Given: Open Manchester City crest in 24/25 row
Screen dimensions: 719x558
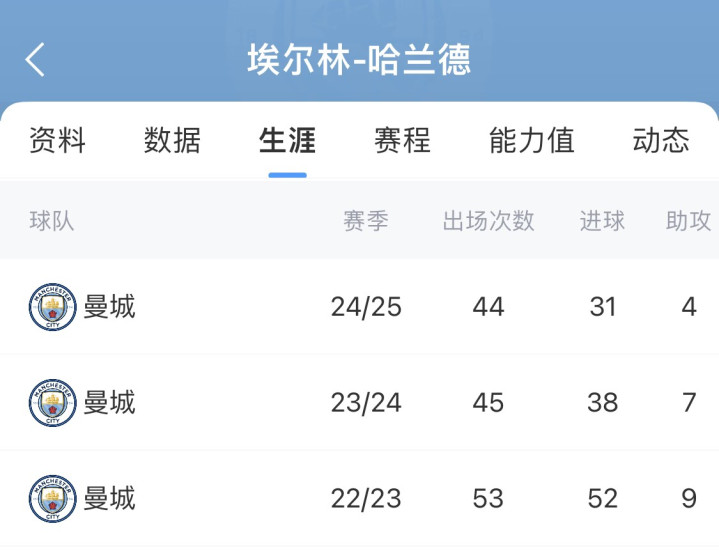Looking at the screenshot, I should [x=52, y=307].
